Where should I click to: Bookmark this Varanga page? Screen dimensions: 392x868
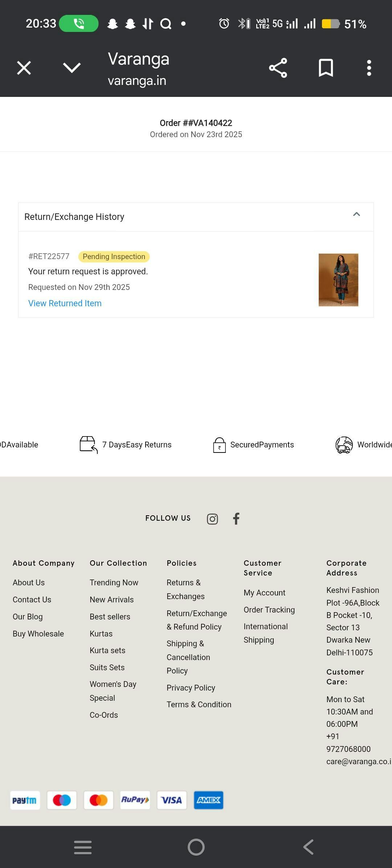pyautogui.click(x=326, y=68)
